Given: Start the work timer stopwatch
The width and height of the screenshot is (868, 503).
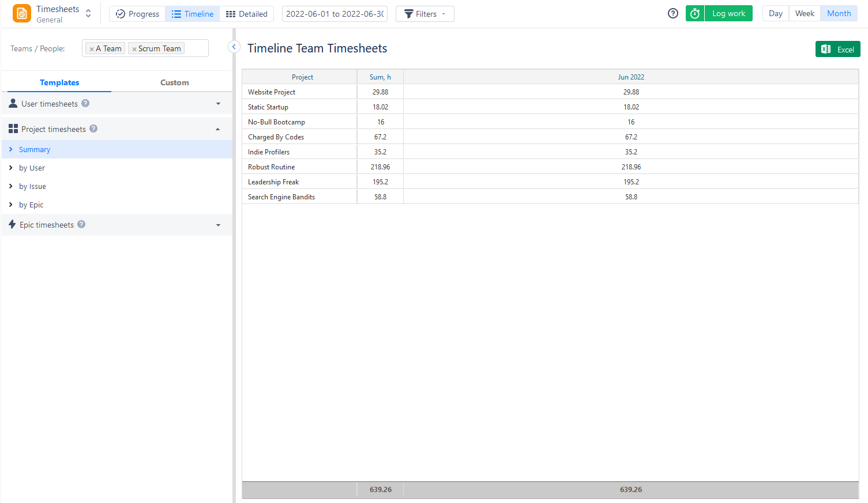Looking at the screenshot, I should 694,13.
